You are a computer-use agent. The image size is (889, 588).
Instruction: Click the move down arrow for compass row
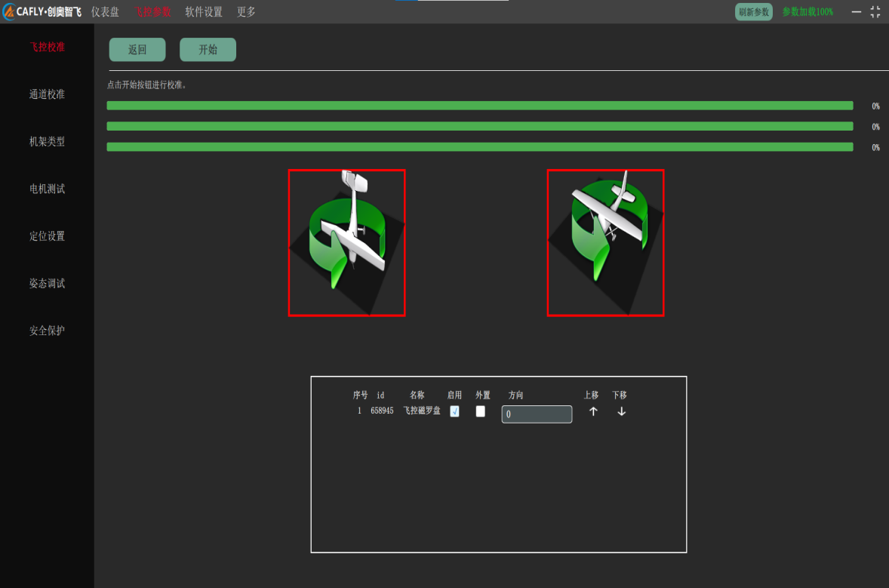pos(621,411)
